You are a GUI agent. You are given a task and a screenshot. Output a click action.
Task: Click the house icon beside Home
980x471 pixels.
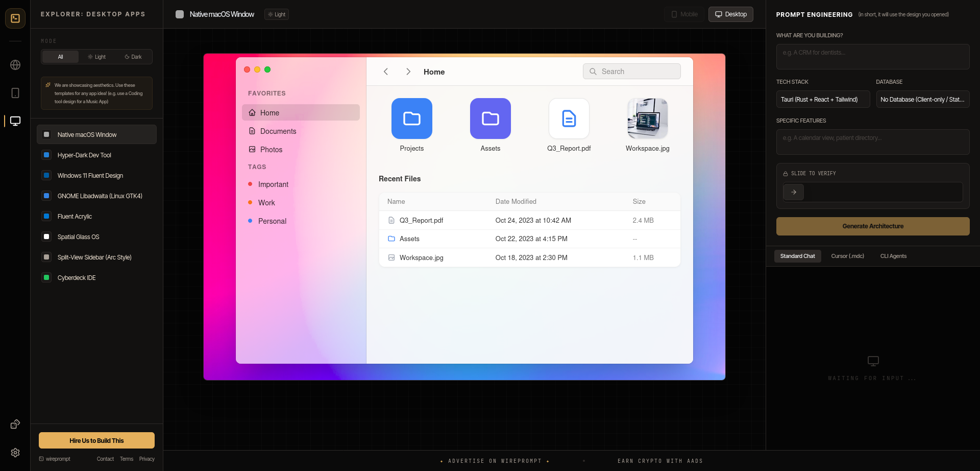pyautogui.click(x=252, y=112)
